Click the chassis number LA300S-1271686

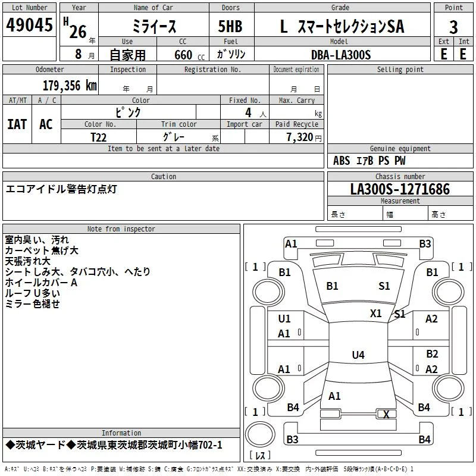(400, 190)
